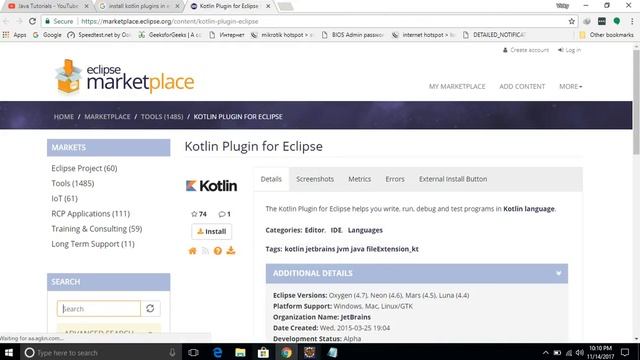
Task: Open ADD CONTENT link
Action: (x=522, y=87)
